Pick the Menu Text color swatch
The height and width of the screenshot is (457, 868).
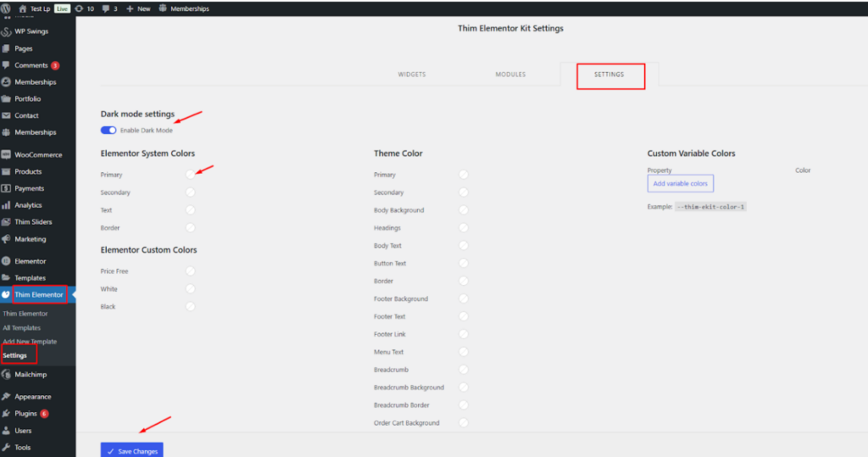[x=464, y=352]
